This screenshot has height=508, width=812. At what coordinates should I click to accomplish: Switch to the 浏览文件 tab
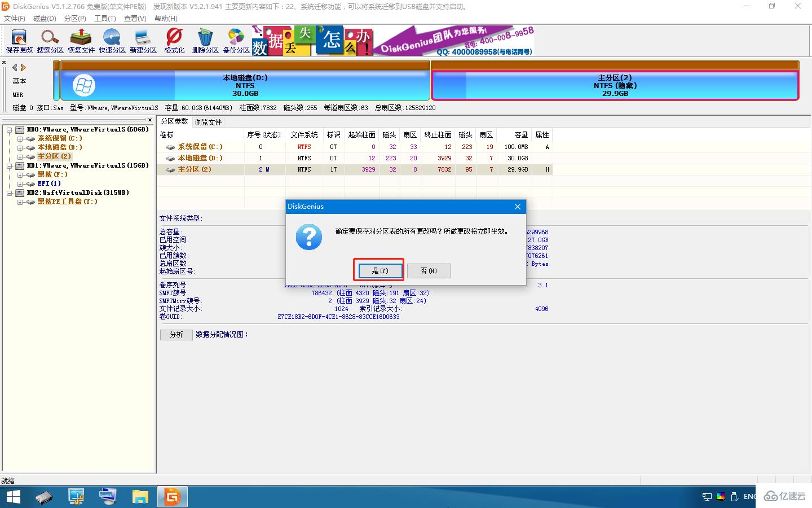209,122
